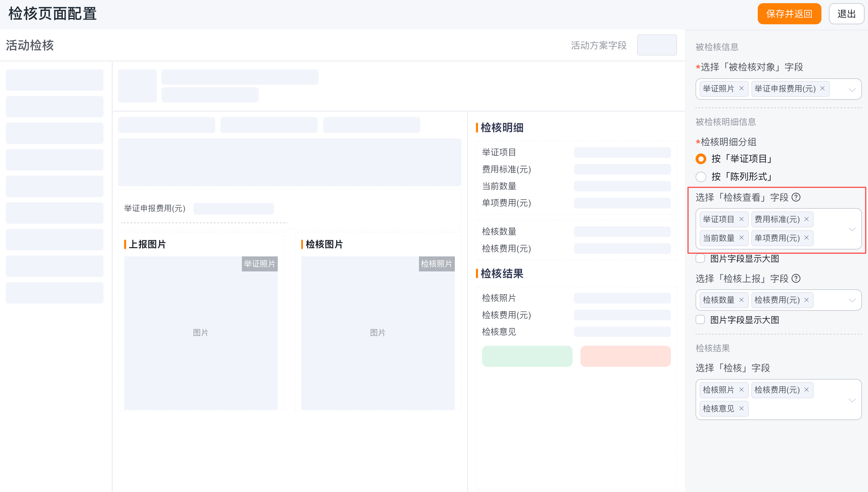
Task: Click the 上报图片 section heading
Action: click(x=148, y=244)
